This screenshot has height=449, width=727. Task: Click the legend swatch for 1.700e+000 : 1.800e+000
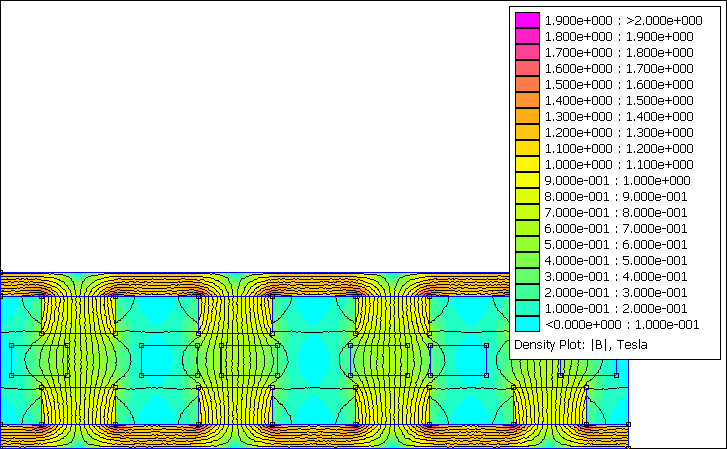527,52
